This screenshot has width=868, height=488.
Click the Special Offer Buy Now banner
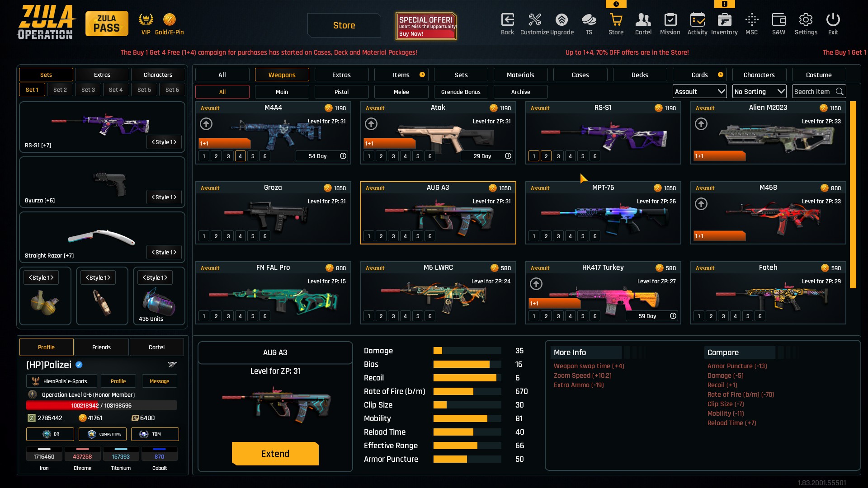click(425, 26)
